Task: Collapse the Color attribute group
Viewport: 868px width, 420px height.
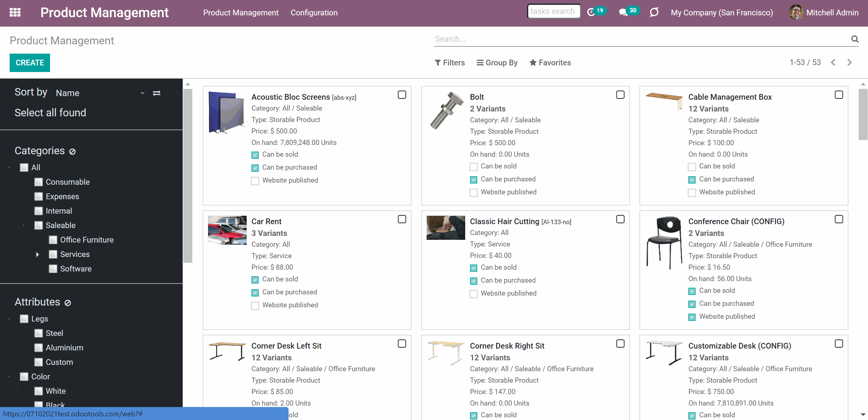Action: tap(9, 377)
